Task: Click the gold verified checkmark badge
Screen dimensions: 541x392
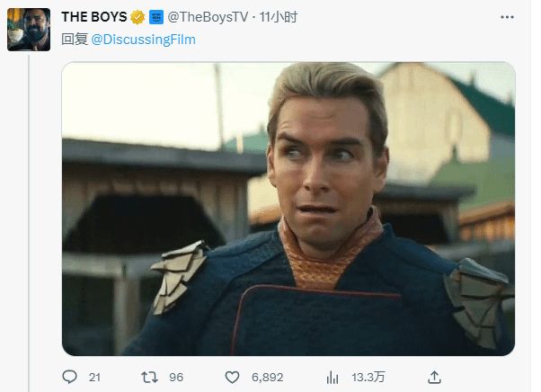Action: coord(137,17)
